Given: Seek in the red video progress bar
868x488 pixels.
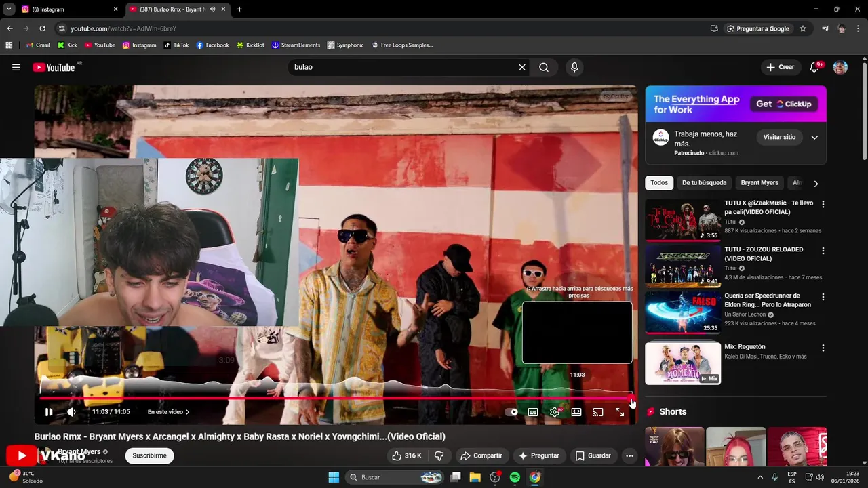Looking at the screenshot, I should (x=336, y=399).
